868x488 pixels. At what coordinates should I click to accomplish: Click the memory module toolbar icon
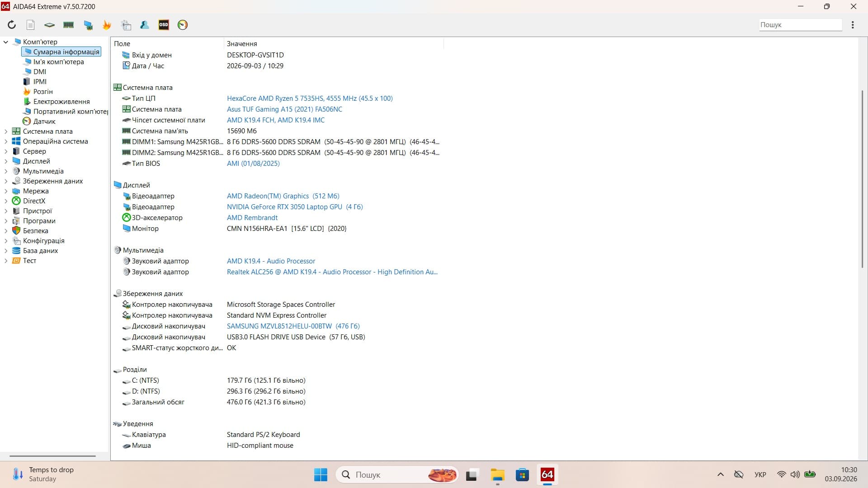point(69,25)
